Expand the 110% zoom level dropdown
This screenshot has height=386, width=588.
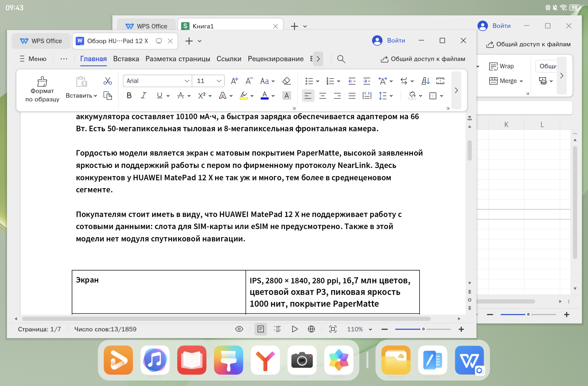370,329
